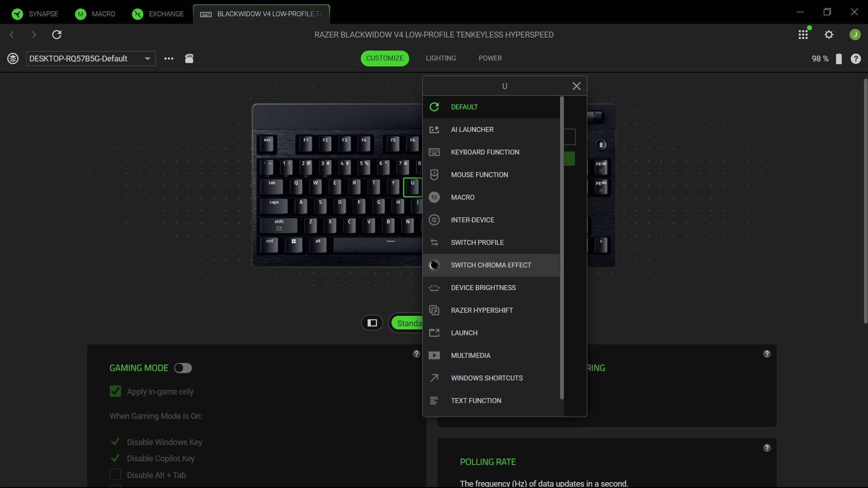
Task: Go forward with the right arrow
Action: pyautogui.click(x=34, y=35)
